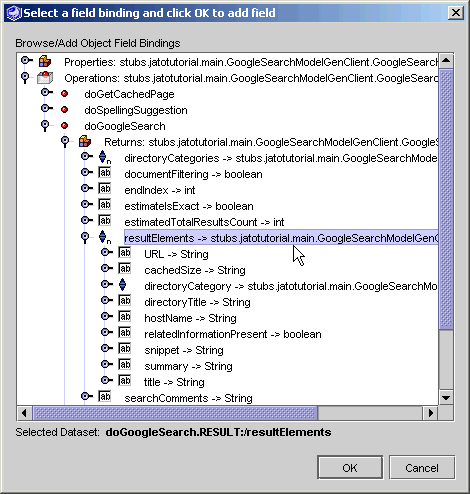The image size is (470, 494).
Task: Select 'searchComments -> String' field
Action: [x=188, y=398]
